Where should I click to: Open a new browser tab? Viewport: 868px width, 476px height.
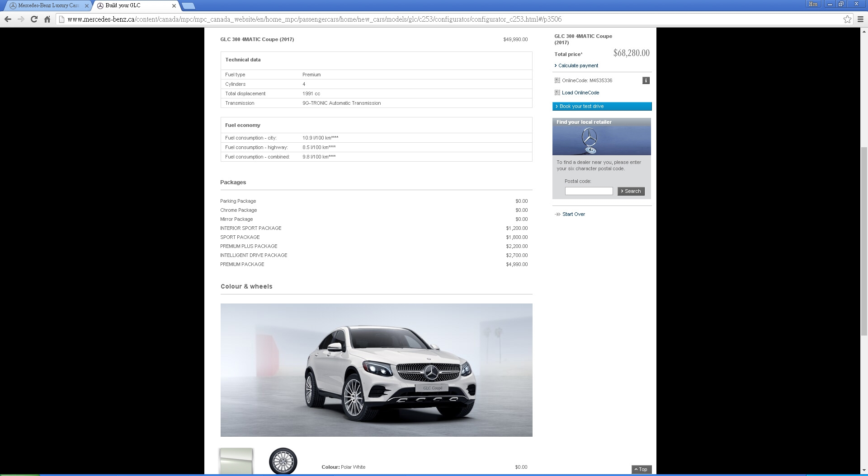click(189, 6)
